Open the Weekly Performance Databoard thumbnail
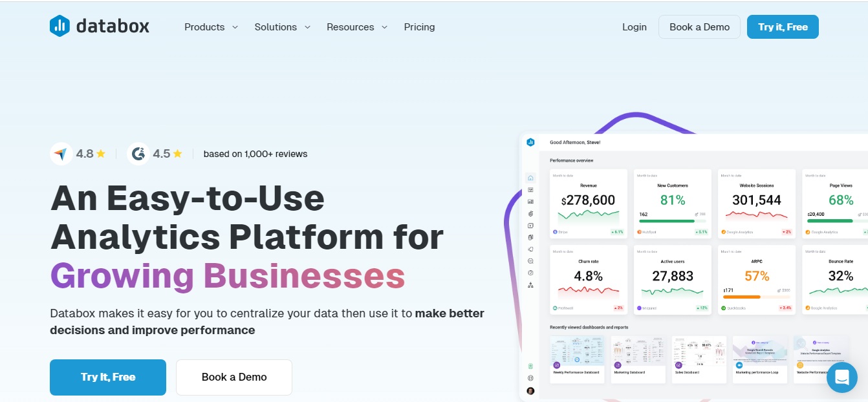Screen dimensions: 868x402 [577, 359]
